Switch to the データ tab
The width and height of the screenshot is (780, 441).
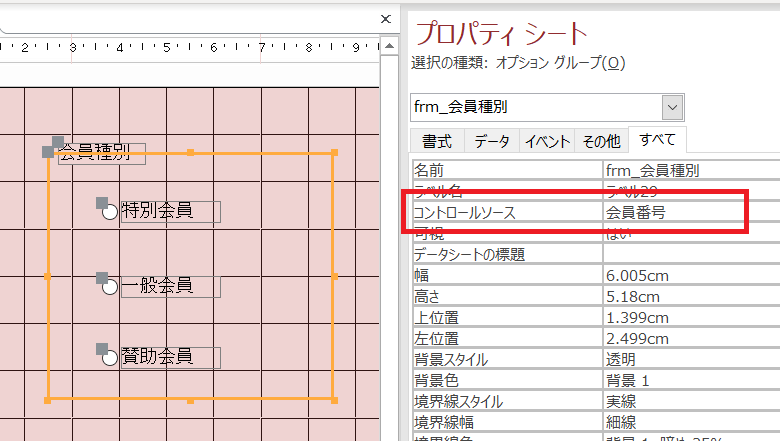(491, 141)
